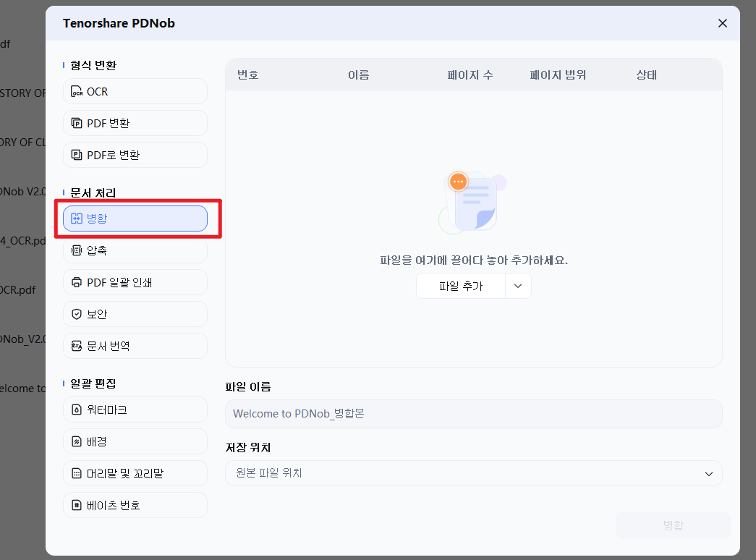Image resolution: width=756 pixels, height=560 pixels.
Task: Choose the 병합 menu item
Action: pos(135,219)
